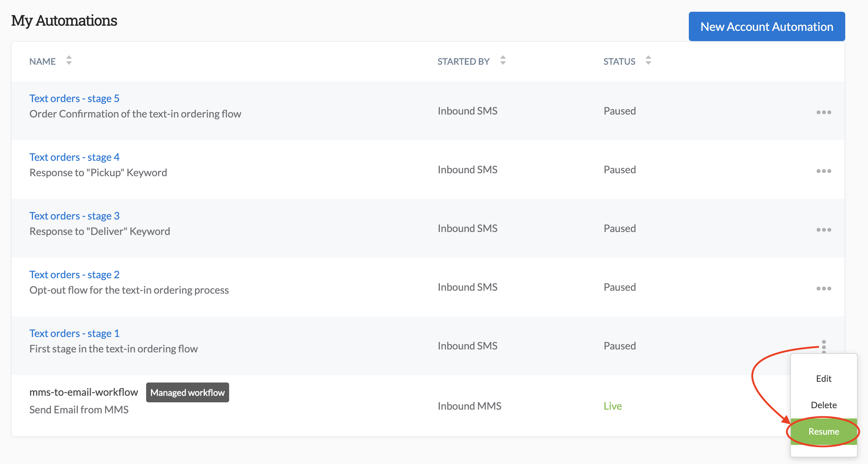Select Delete from the open context menu
Viewport: 868px width, 464px height.
tap(824, 405)
